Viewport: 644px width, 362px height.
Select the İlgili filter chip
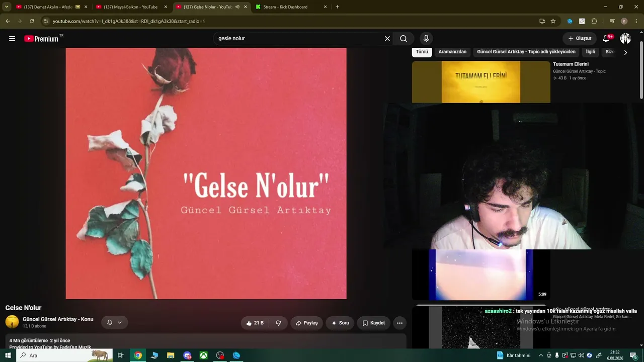[590, 52]
